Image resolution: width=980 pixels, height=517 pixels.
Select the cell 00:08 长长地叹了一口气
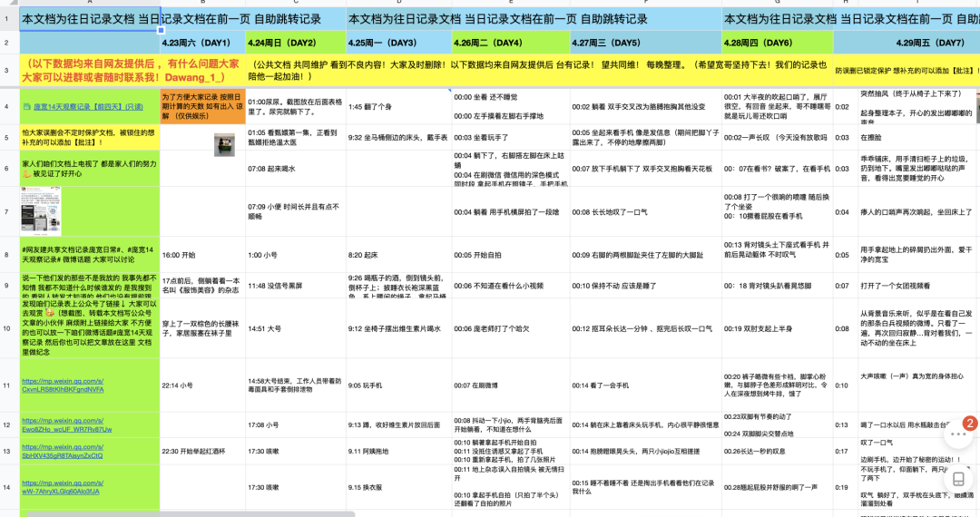coord(646,211)
